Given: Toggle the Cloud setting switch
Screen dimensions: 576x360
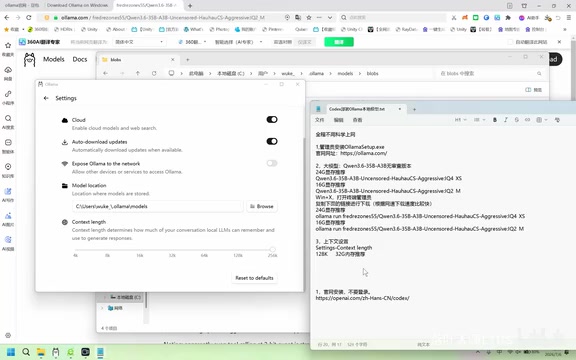Looking at the screenshot, I should click(272, 119).
